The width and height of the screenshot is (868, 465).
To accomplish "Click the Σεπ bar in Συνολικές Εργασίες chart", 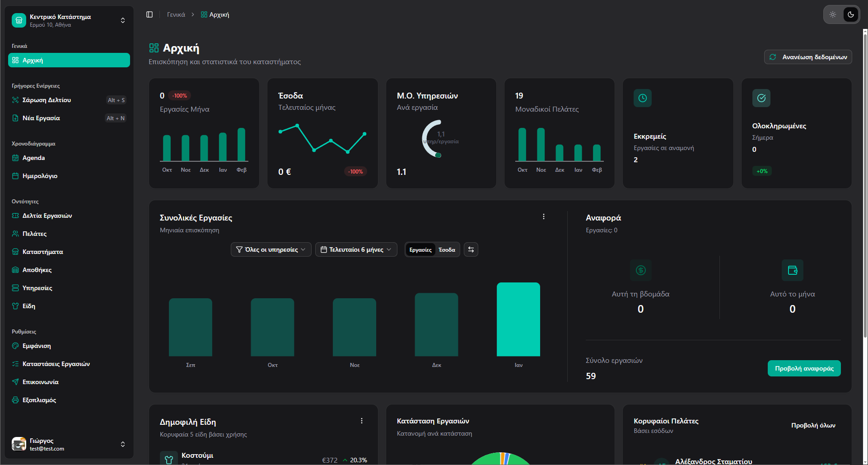I will (x=191, y=327).
